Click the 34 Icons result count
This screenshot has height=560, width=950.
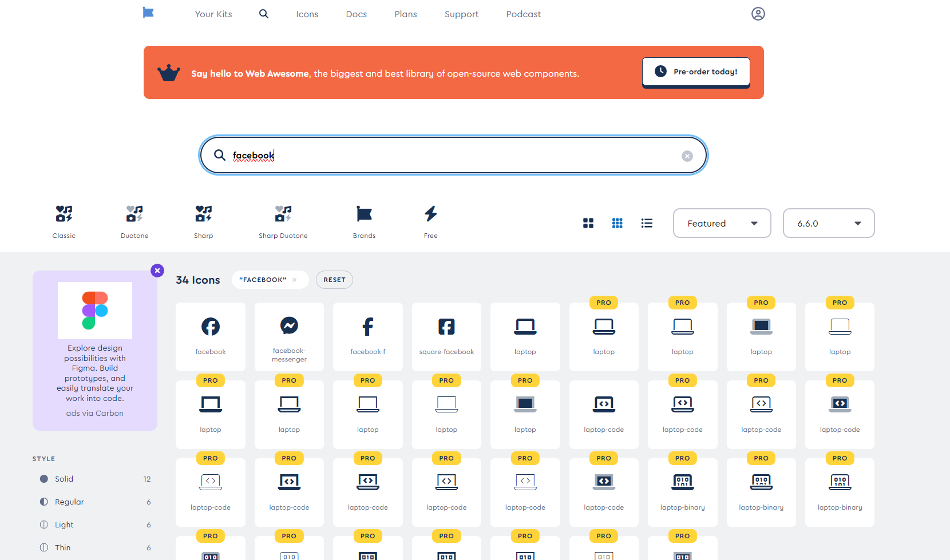[x=198, y=280]
